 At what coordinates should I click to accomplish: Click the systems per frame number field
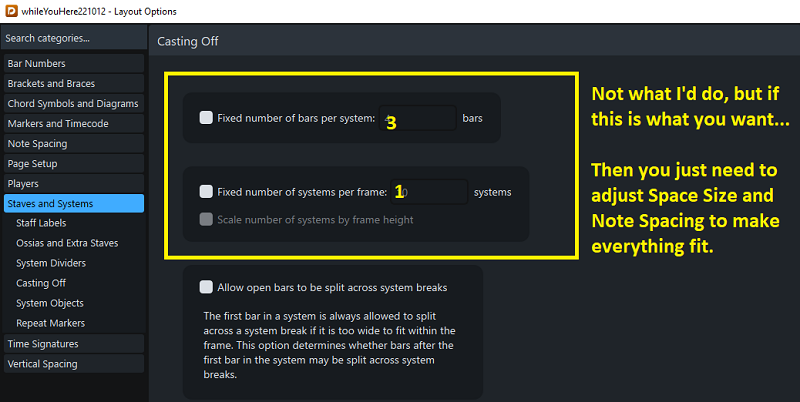tap(430, 191)
